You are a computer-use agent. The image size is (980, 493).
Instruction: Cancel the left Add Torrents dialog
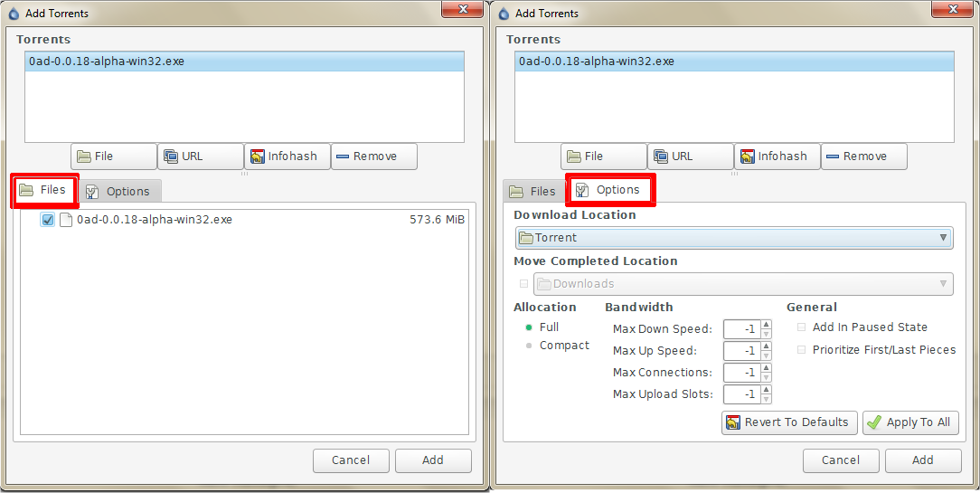tap(352, 460)
